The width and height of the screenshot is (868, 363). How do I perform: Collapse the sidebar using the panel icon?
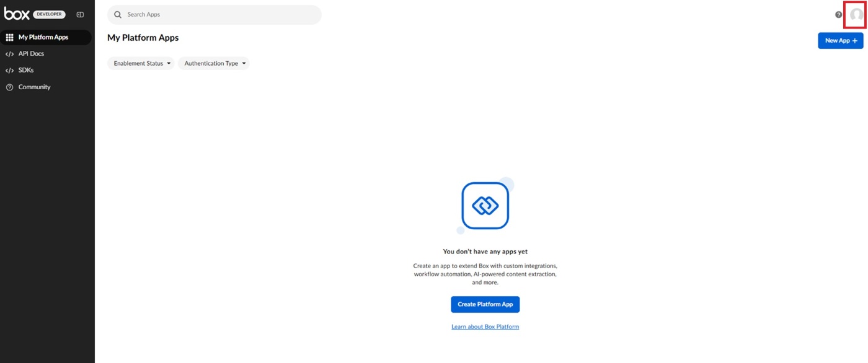80,14
